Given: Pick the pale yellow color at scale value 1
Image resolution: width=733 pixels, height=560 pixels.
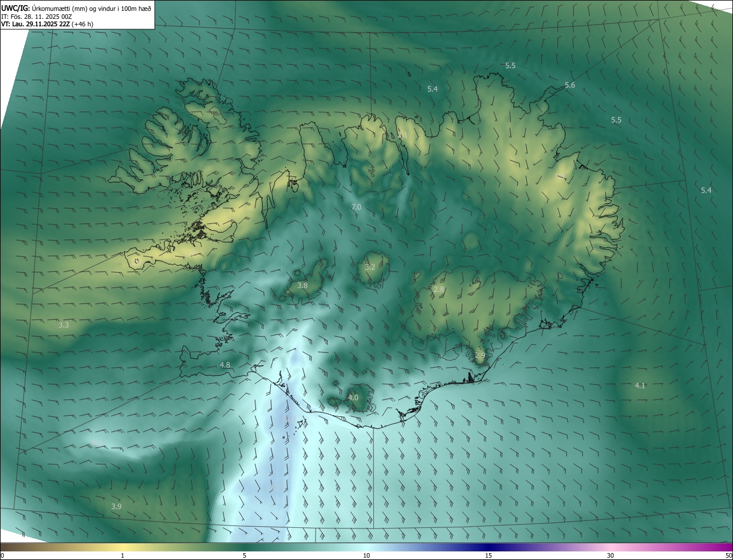Looking at the screenshot, I should 123,547.
